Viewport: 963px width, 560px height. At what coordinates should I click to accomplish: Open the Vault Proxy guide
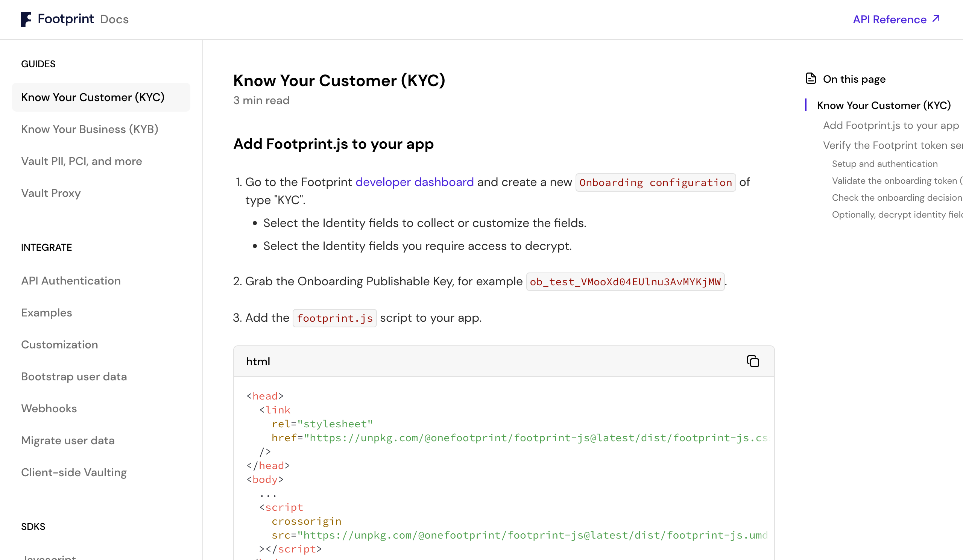click(x=51, y=193)
